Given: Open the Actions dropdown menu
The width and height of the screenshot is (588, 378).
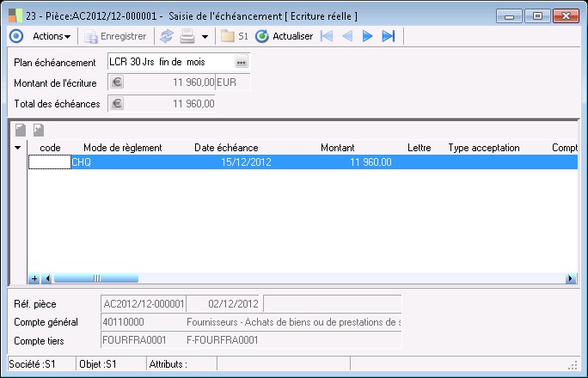Looking at the screenshot, I should (52, 36).
